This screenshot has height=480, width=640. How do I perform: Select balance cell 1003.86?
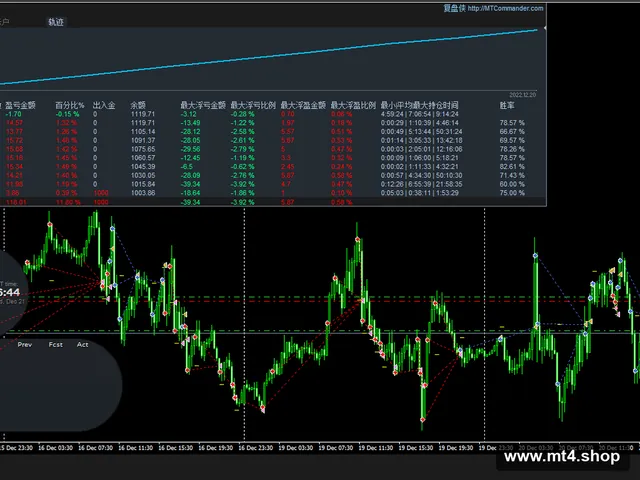(143, 193)
